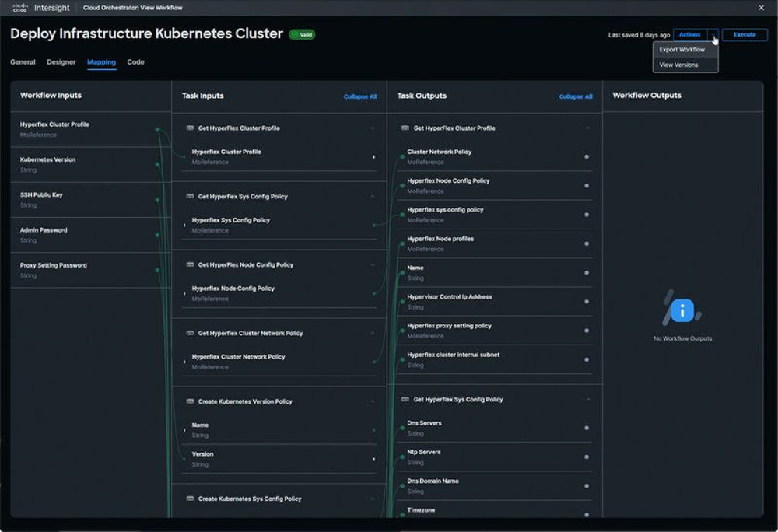Click the Hyperflex Cluster Network Policy input row
Viewport: 778px width, 532px height.
(279, 362)
